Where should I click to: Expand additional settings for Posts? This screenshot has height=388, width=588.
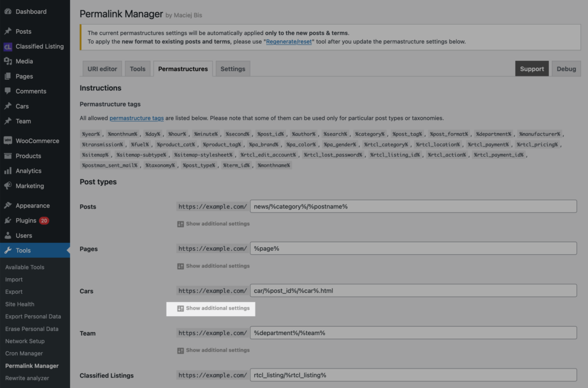(214, 224)
